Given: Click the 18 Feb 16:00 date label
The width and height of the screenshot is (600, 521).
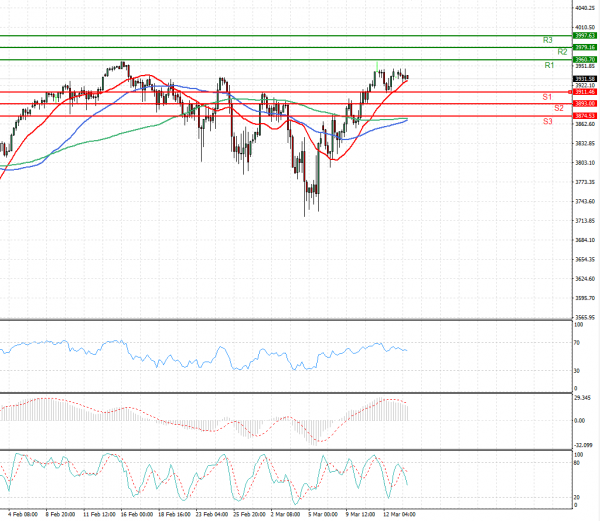Looking at the screenshot, I should pyautogui.click(x=174, y=514).
